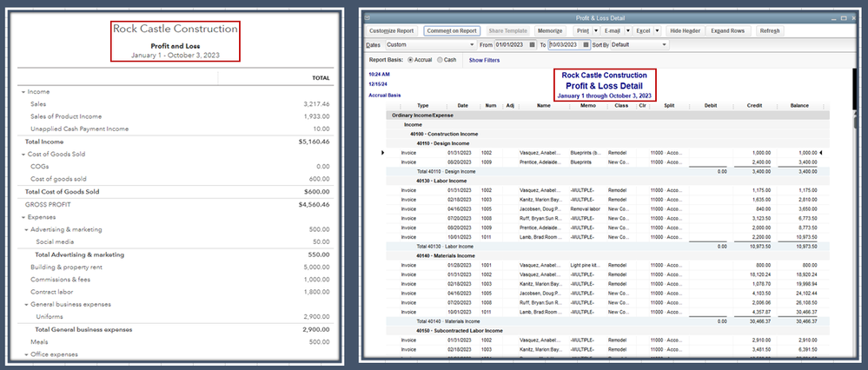868x370 pixels.
Task: Click the Date column header
Action: [463, 106]
